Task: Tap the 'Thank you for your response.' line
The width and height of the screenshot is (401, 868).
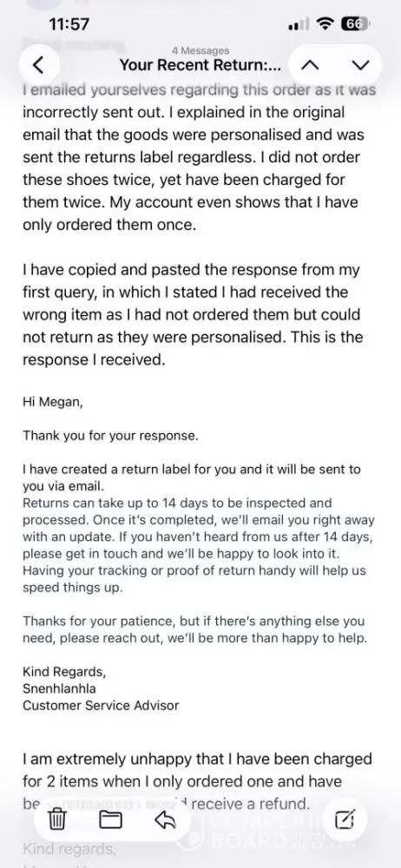Action: pos(110,436)
